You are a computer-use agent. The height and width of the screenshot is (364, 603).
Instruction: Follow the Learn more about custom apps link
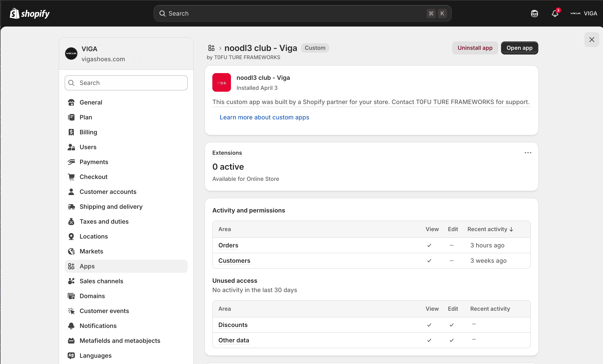click(264, 118)
